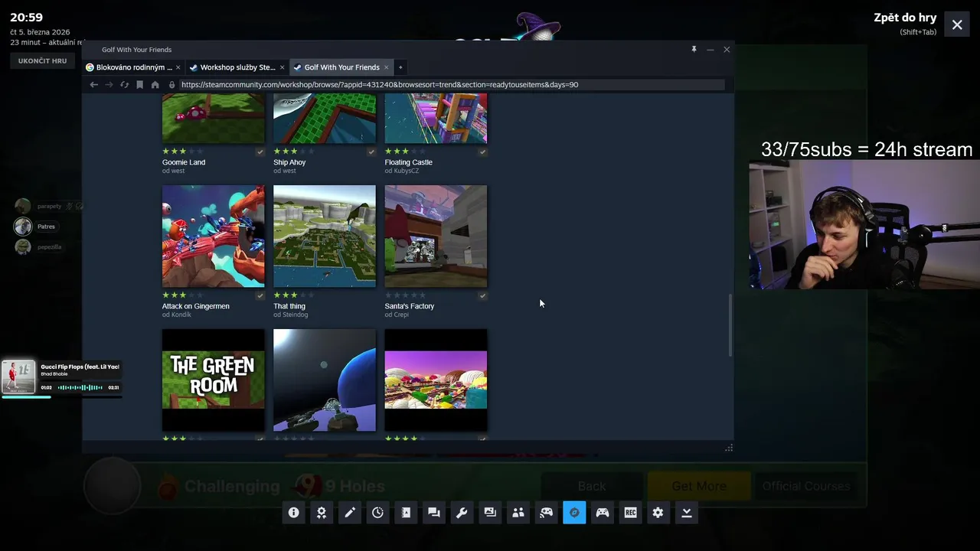Open the chat bubbles icon
This screenshot has width=980, height=551.
434,513
